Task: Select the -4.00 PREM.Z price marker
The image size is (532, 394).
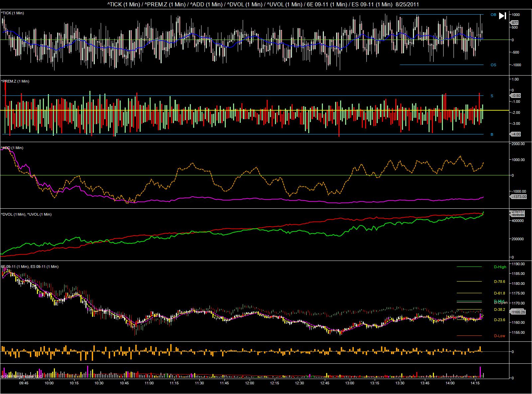Action: tap(516, 134)
